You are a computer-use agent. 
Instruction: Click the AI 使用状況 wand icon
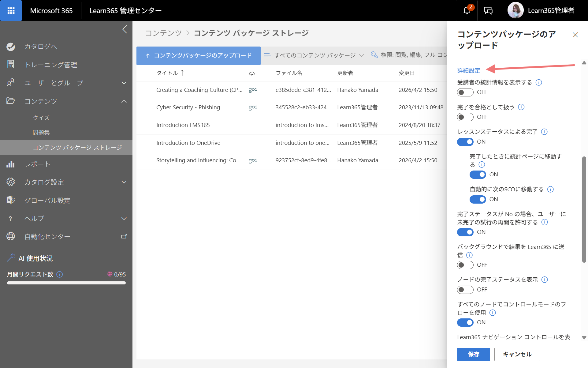[x=11, y=258]
